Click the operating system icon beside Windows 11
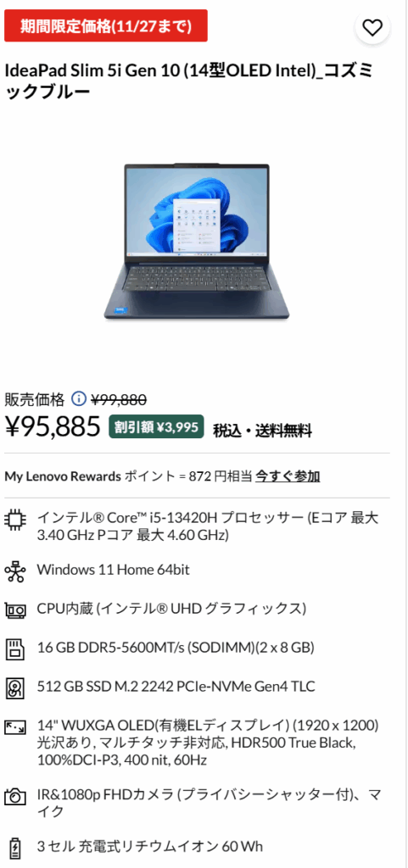The width and height of the screenshot is (408, 868). 15,570
